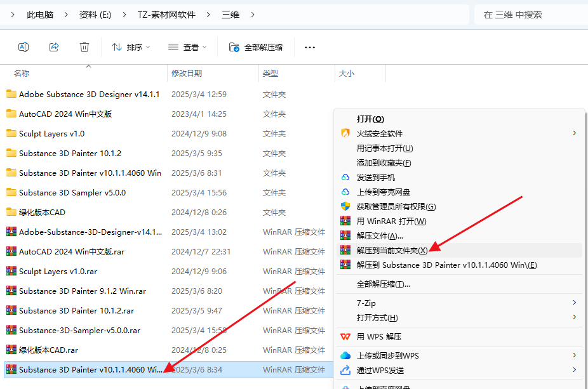Click the cloud icon beside 发送到手机
The width and height of the screenshot is (588, 389).
pyautogui.click(x=345, y=177)
